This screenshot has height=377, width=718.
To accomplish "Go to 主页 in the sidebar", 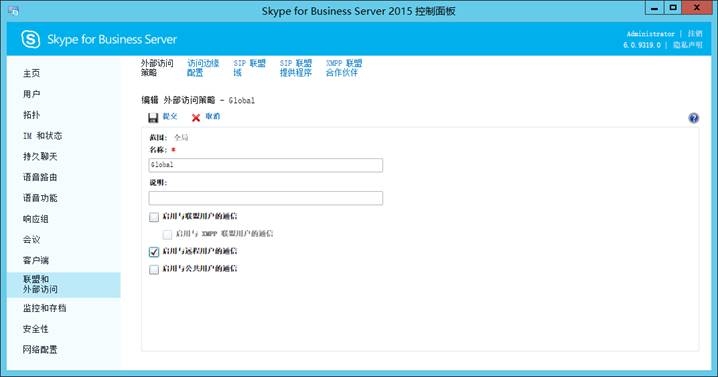I will [32, 73].
